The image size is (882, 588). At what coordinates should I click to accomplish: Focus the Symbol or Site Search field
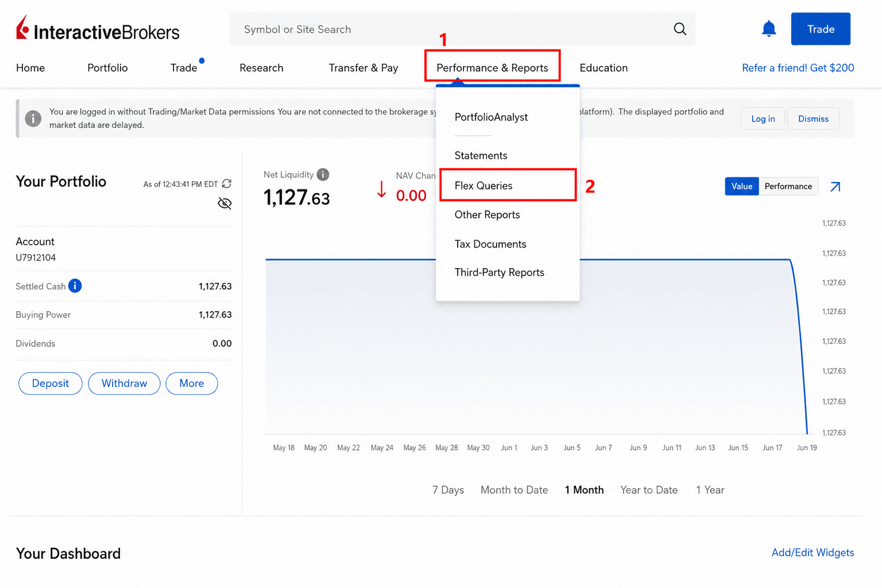pos(462,29)
